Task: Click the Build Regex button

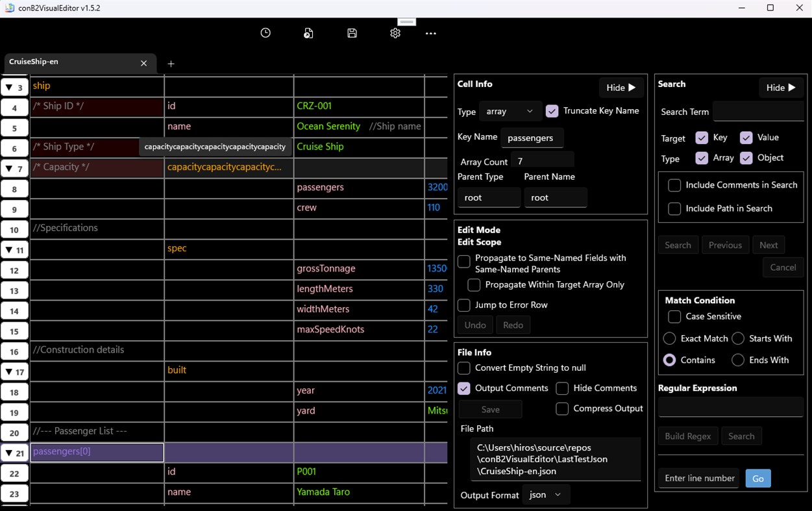Action: [688, 436]
